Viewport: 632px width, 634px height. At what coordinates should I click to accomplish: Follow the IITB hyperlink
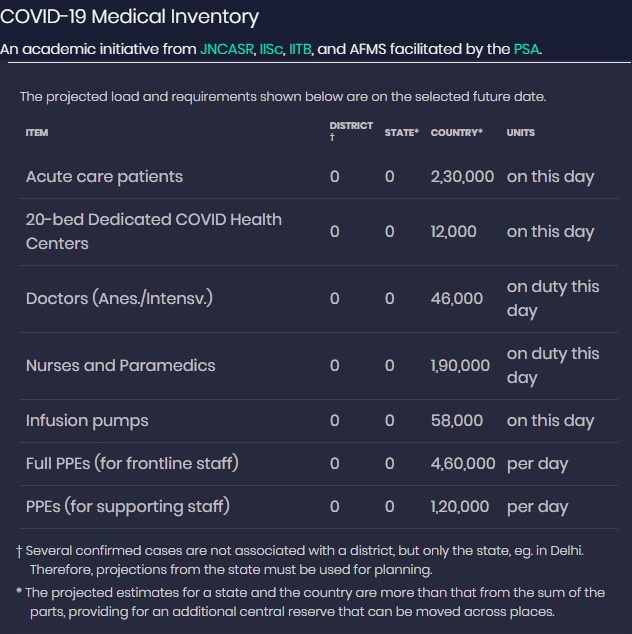pos(302,49)
